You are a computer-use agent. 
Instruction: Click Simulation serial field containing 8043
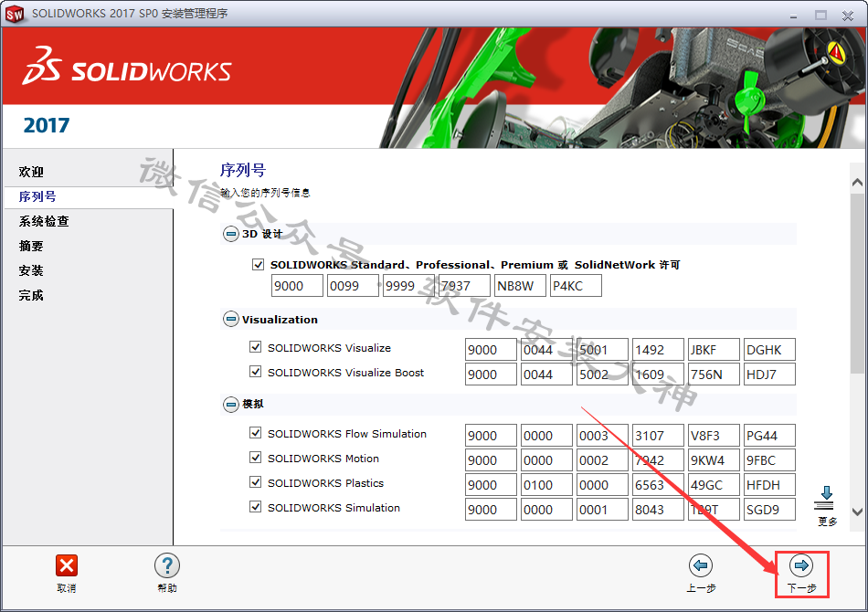(658, 509)
